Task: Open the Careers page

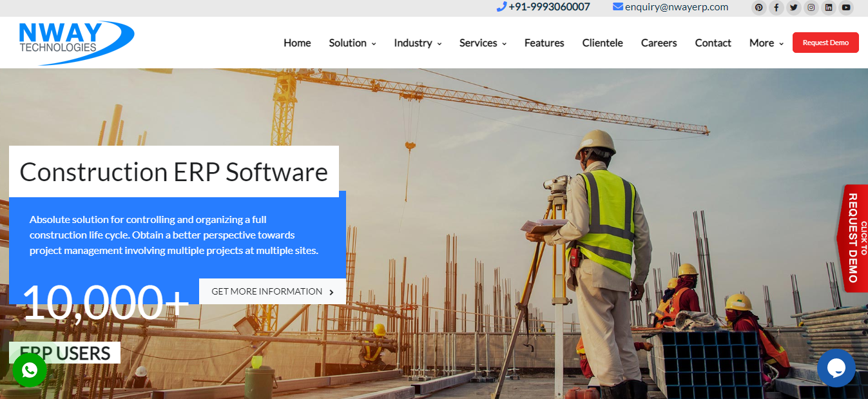Action: point(659,43)
